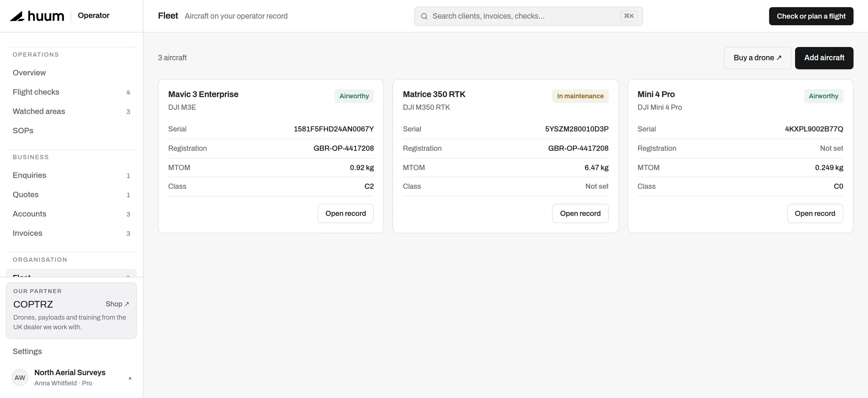
Task: Open Enquiries in the sidebar
Action: pos(71,175)
